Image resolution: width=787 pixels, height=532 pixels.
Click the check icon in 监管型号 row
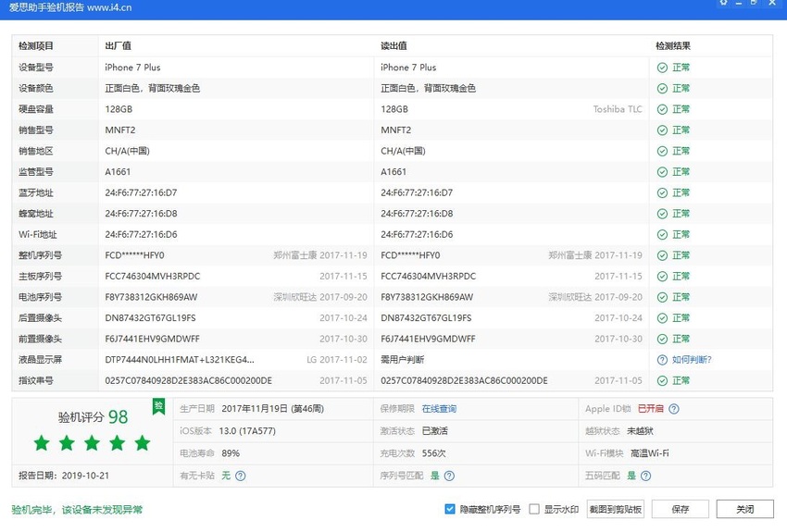tap(662, 172)
